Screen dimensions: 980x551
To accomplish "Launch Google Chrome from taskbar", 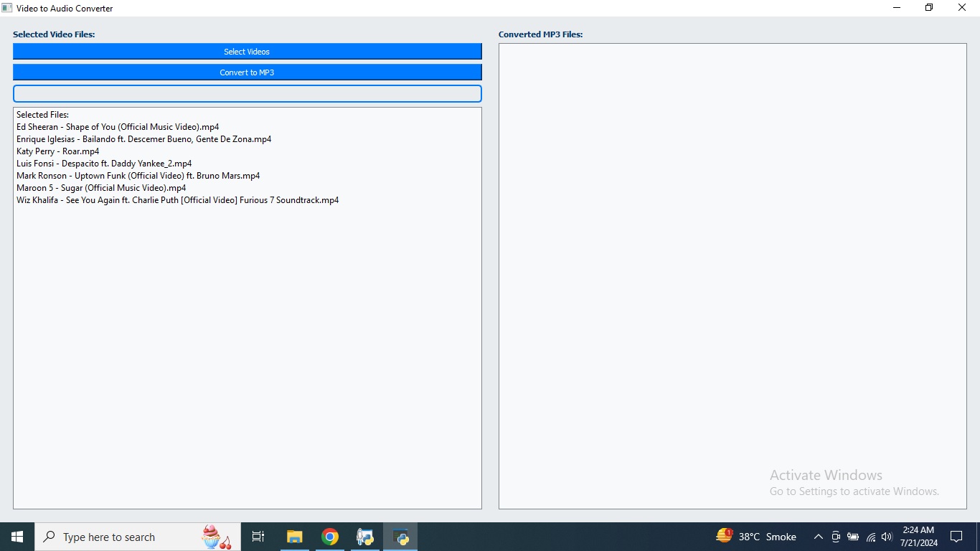I will pos(330,537).
